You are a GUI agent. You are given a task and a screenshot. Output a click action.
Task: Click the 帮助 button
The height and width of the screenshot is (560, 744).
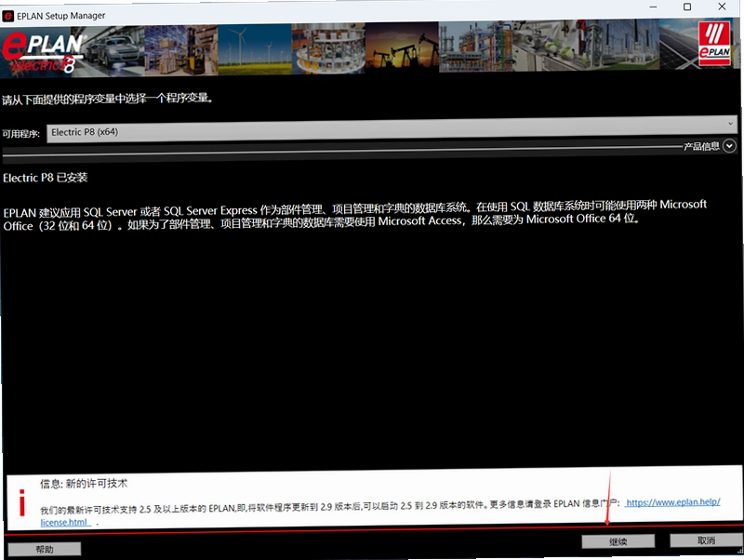45,549
